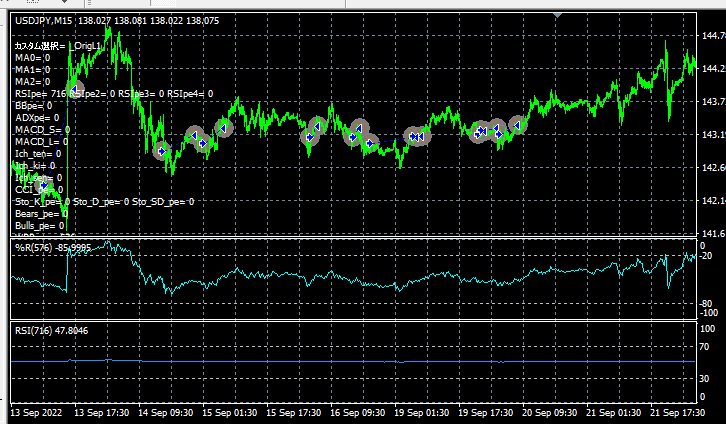Screen dimensions: 726x424
Task: Click the -80 level on %R scale
Action: click(x=705, y=304)
